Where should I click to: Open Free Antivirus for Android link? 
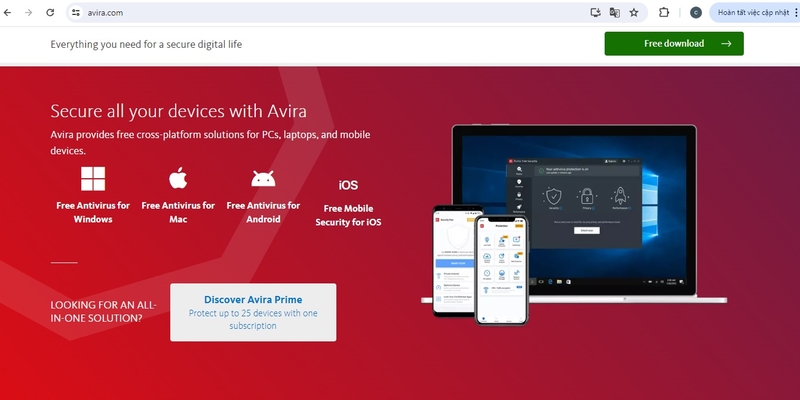[263, 212]
